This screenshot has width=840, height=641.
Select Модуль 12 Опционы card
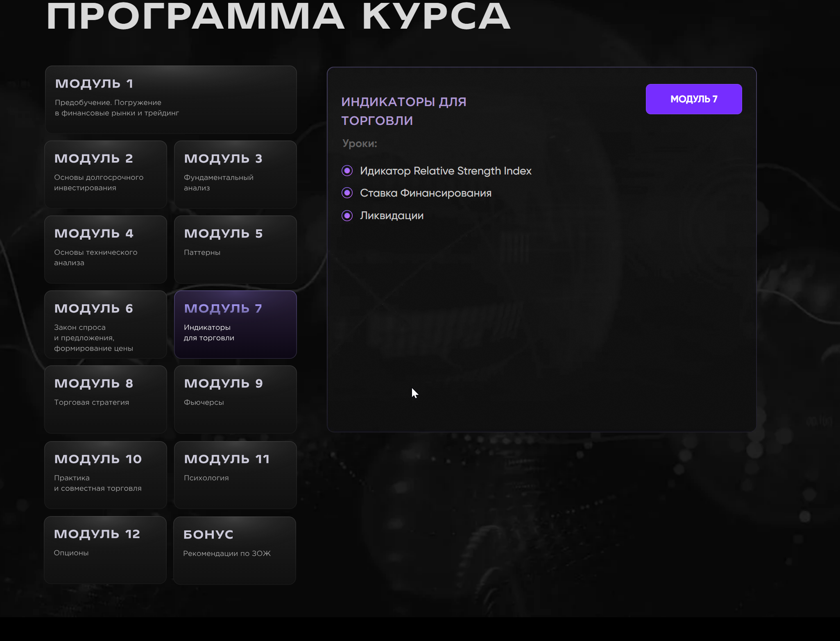click(105, 550)
